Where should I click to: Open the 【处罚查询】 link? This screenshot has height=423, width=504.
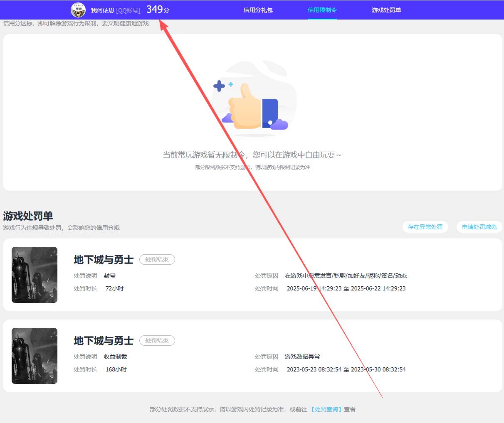pos(326,409)
